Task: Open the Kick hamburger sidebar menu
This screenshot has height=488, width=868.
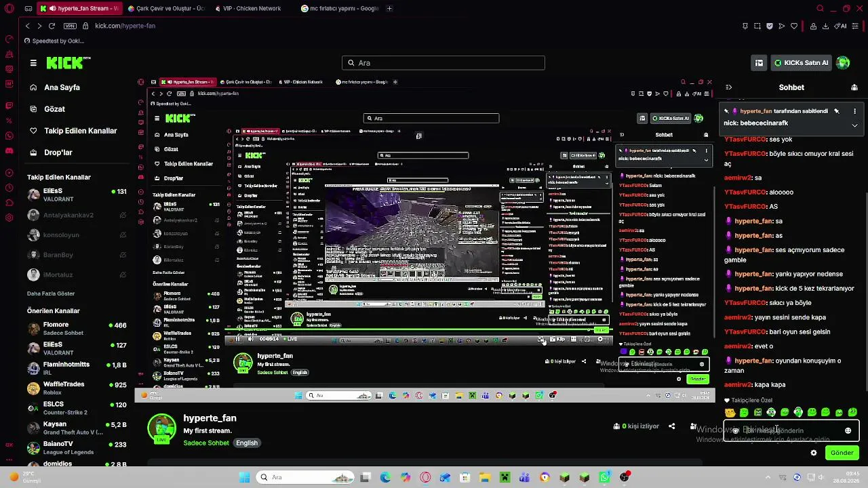Action: [x=33, y=63]
